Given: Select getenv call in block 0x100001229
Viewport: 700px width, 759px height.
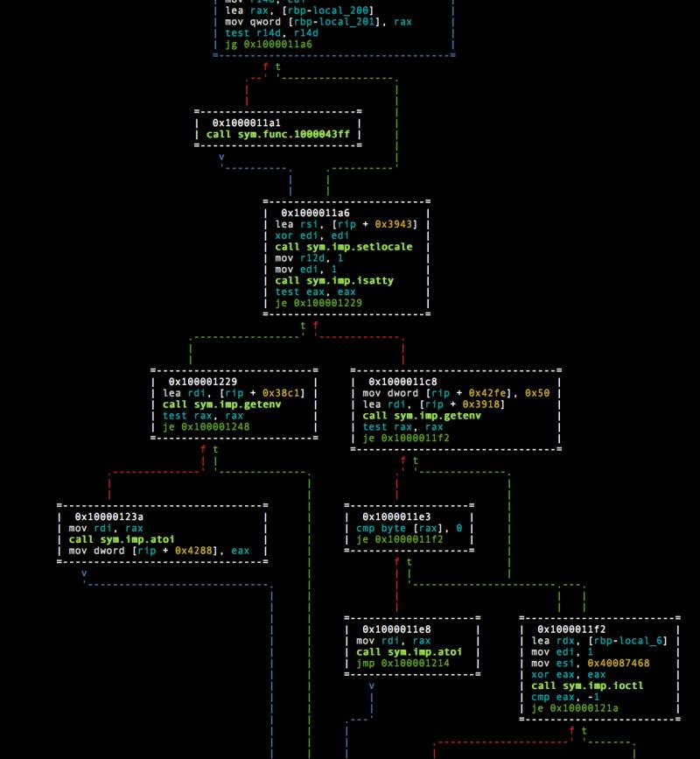Looking at the screenshot, I should [221, 404].
